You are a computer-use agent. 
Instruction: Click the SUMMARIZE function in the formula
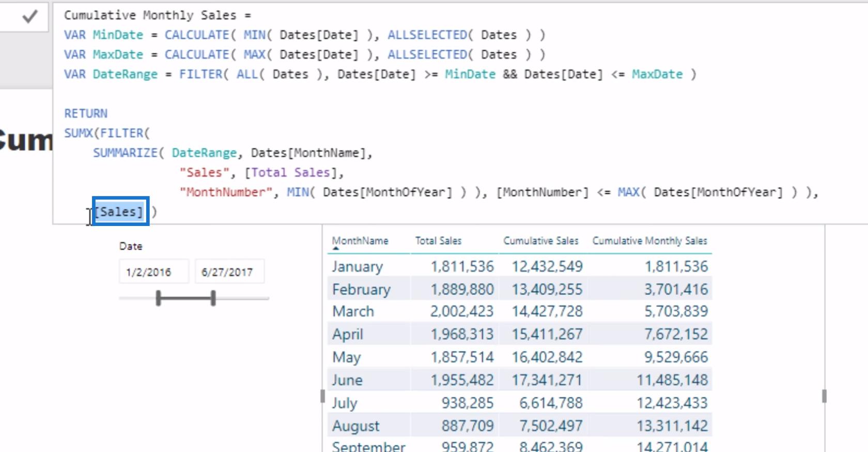125,153
